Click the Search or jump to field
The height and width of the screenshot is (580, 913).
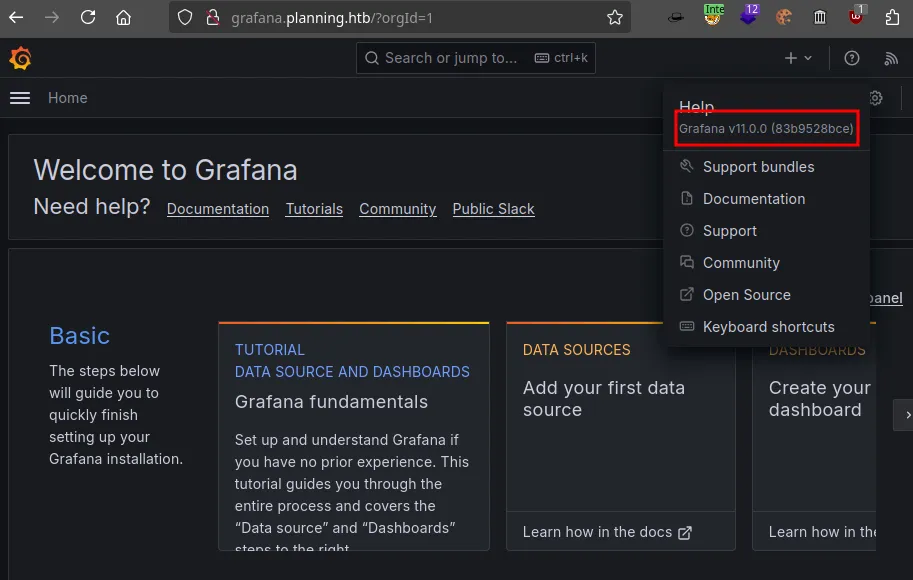click(x=475, y=58)
